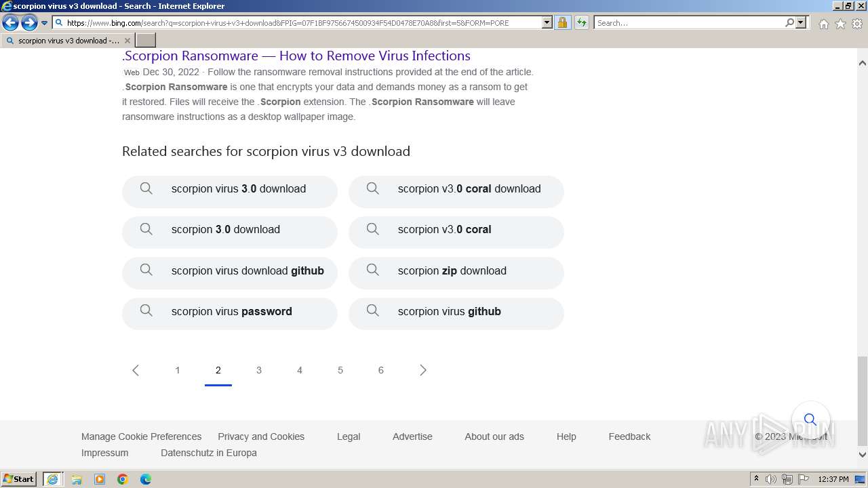Click the browser search magnifier icon

pyautogui.click(x=789, y=22)
